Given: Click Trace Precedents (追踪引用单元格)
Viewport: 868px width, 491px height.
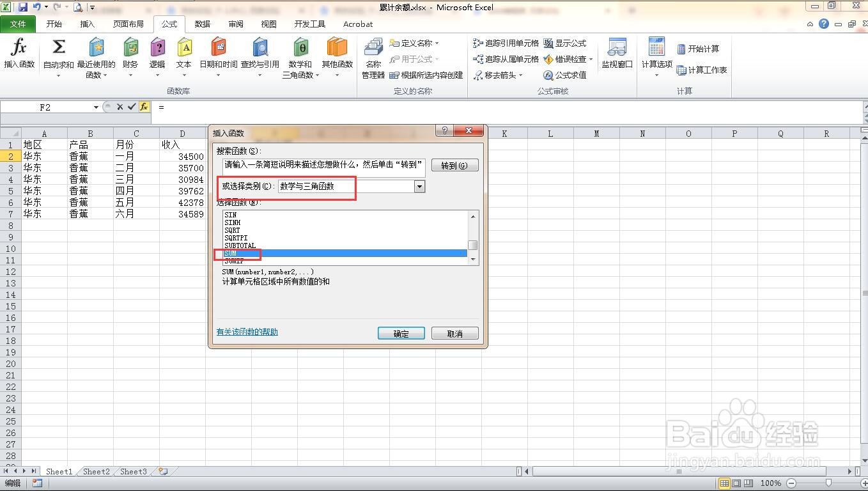Looking at the screenshot, I should pos(506,43).
